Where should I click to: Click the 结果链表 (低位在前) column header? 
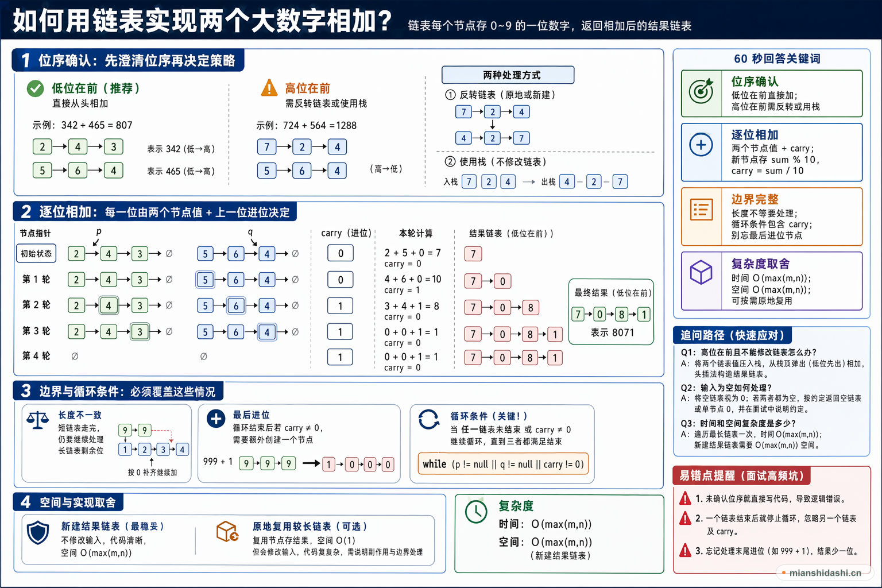point(511,233)
